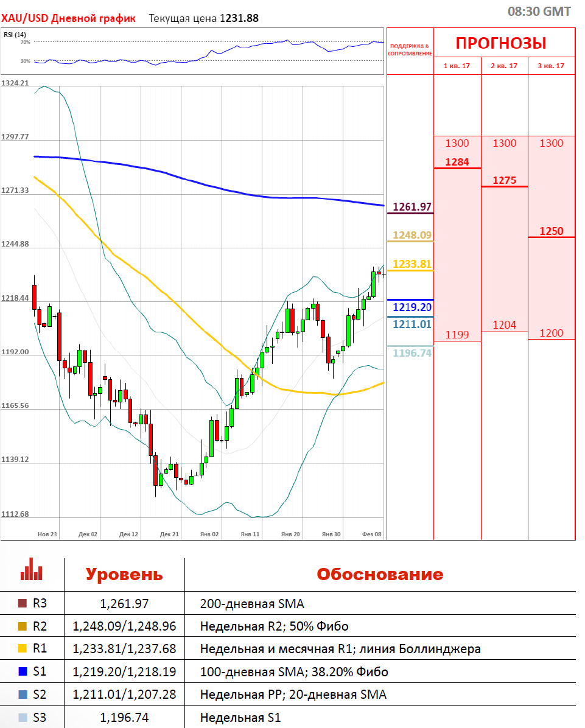Click the yellow R1 color square
The height and width of the screenshot is (728, 585).
tap(23, 649)
